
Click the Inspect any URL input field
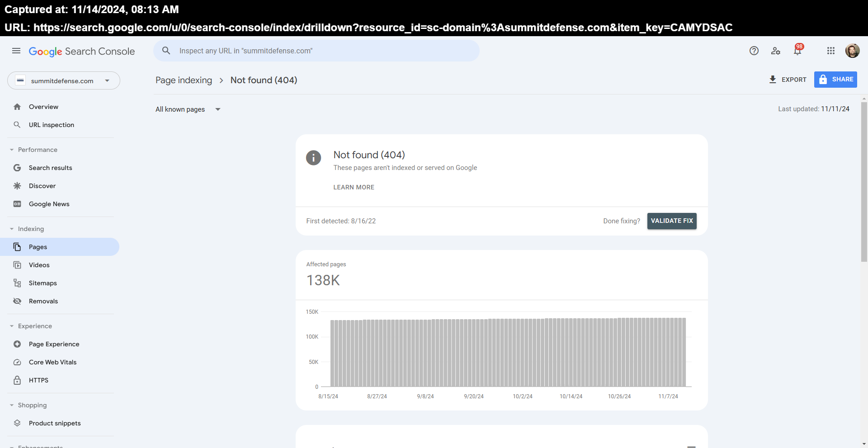316,51
